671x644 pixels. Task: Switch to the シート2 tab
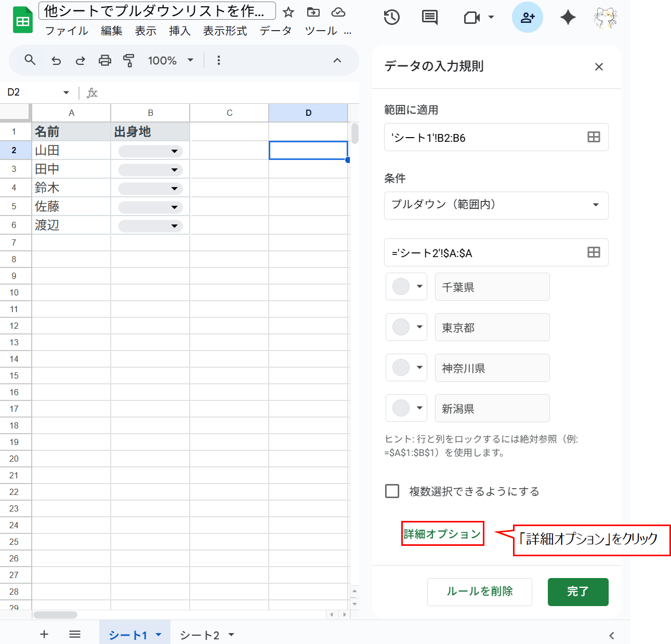(x=200, y=634)
